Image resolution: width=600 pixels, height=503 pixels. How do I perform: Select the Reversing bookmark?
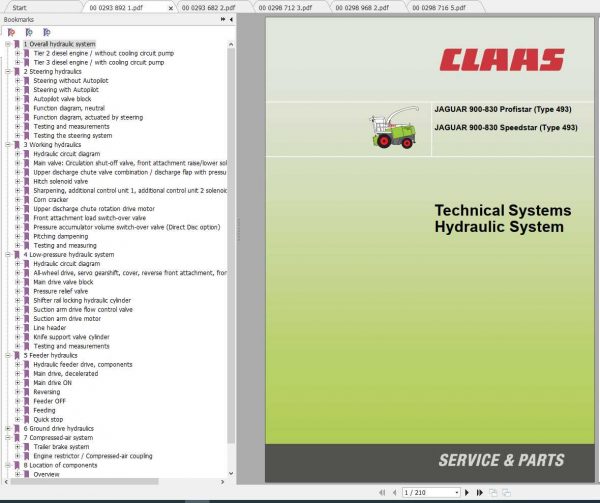click(46, 392)
